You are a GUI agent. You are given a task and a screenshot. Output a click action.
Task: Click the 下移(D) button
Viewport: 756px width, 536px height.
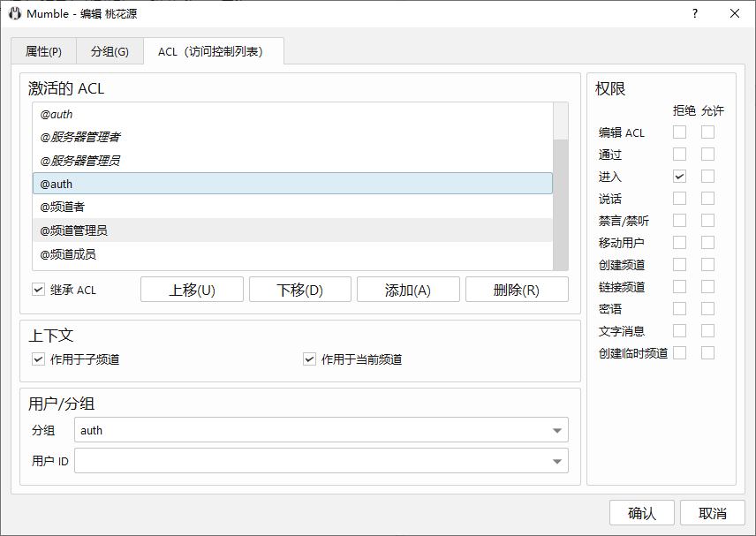coord(299,290)
